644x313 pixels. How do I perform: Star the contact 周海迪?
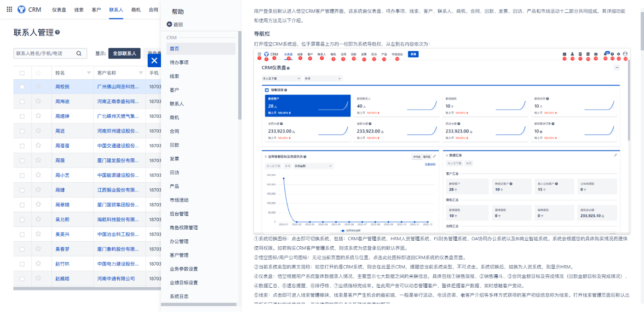point(38,101)
